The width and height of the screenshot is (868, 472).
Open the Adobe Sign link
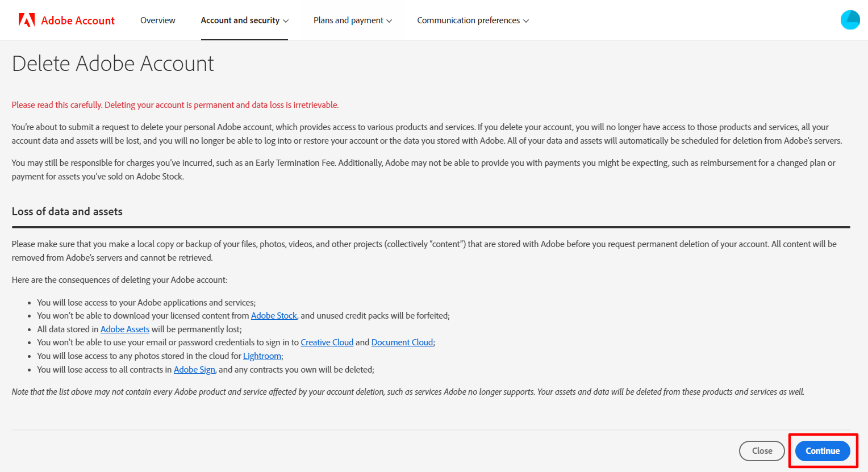coord(194,370)
